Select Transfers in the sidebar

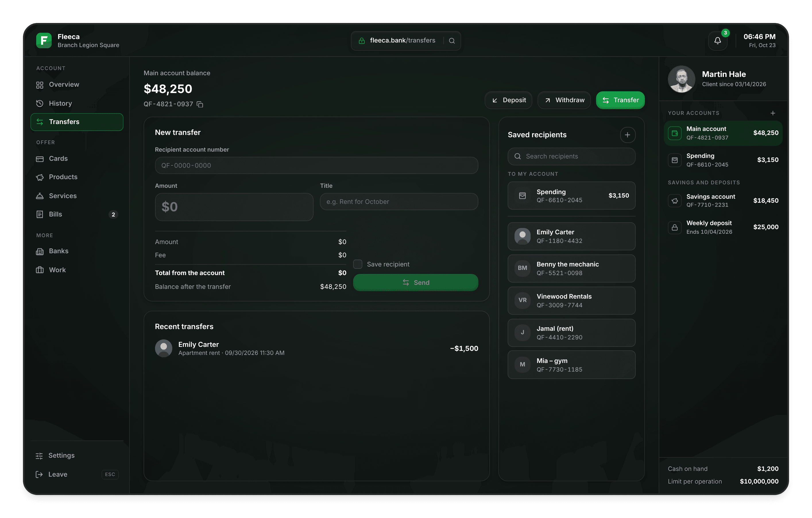click(77, 122)
